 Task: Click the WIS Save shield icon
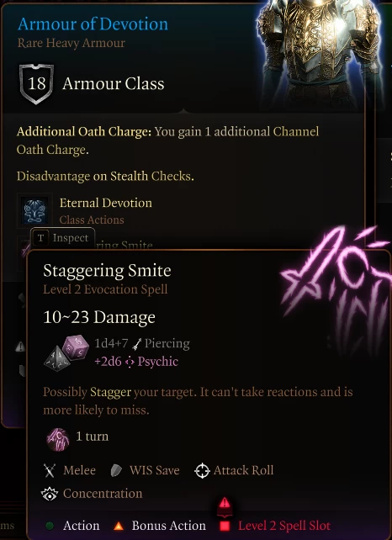click(116, 470)
